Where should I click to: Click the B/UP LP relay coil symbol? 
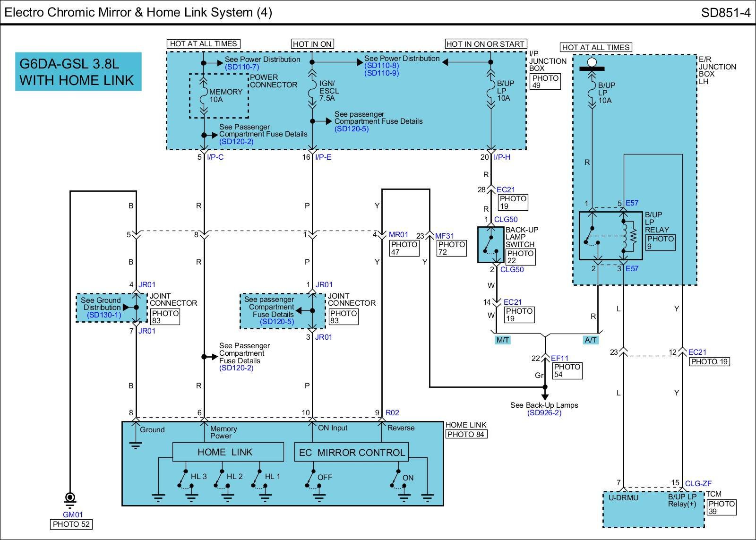[624, 235]
